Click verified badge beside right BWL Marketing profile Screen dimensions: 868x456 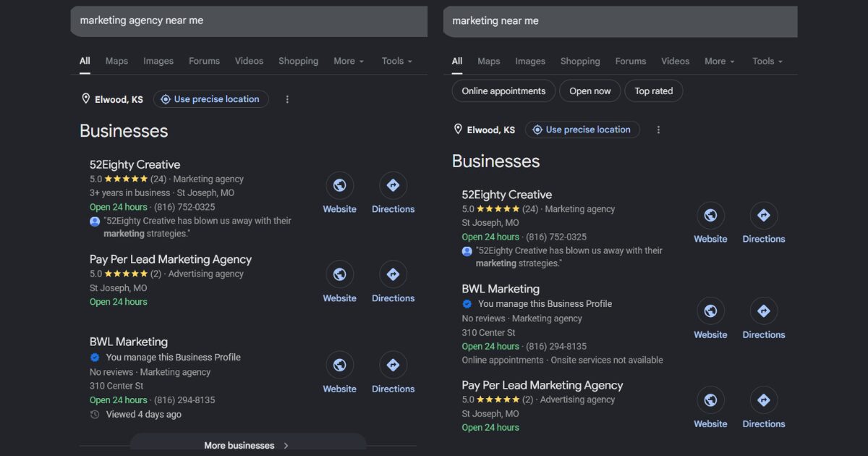point(467,304)
